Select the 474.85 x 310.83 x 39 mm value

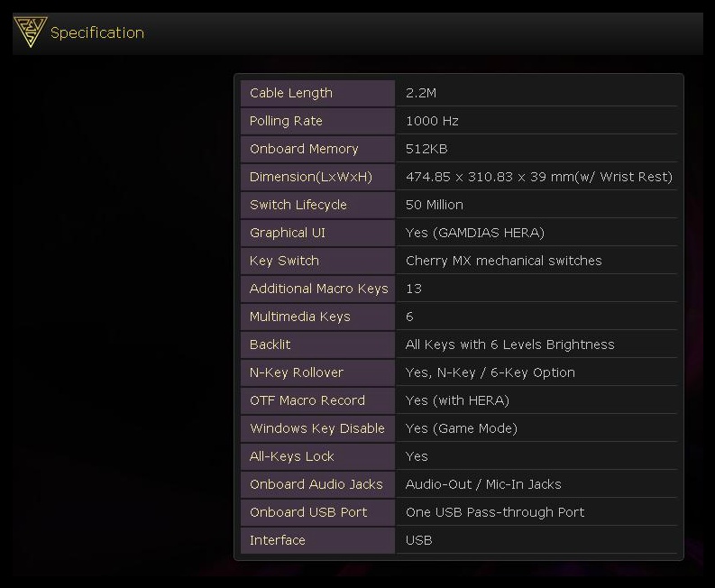click(x=539, y=177)
